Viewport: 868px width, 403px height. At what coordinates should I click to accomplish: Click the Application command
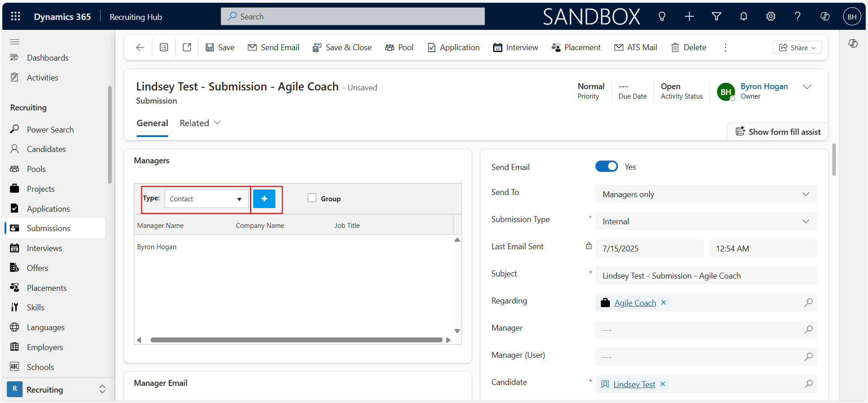pyautogui.click(x=453, y=47)
